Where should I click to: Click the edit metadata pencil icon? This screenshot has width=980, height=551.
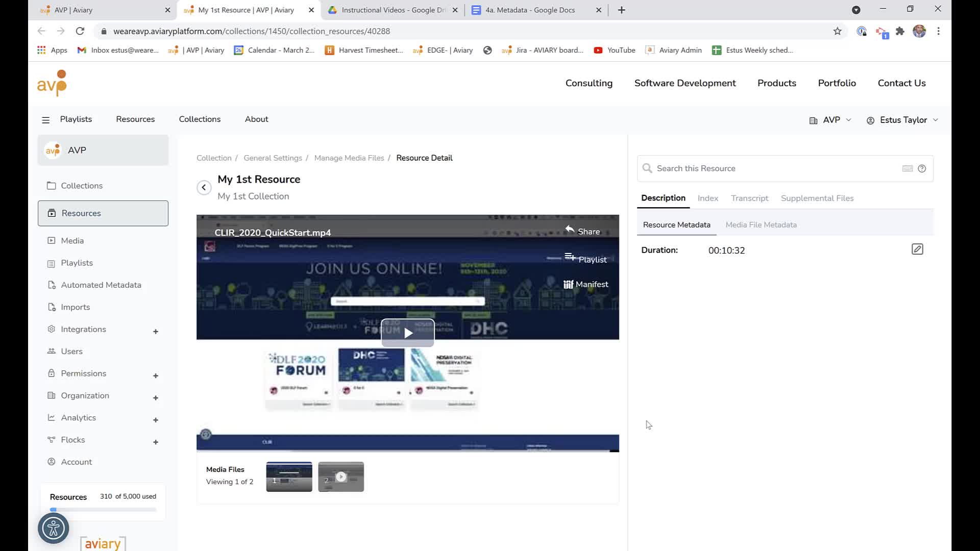click(x=917, y=249)
